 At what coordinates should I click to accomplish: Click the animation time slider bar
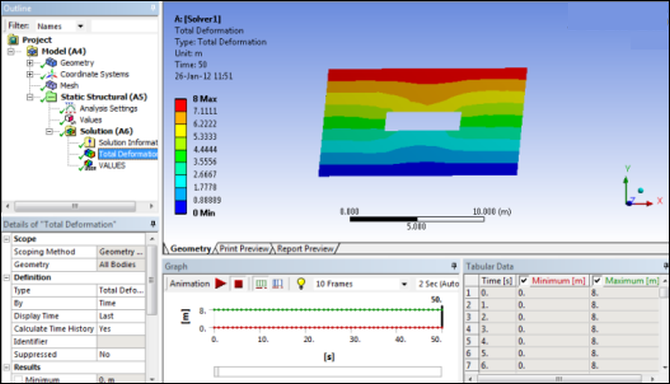pos(328,372)
